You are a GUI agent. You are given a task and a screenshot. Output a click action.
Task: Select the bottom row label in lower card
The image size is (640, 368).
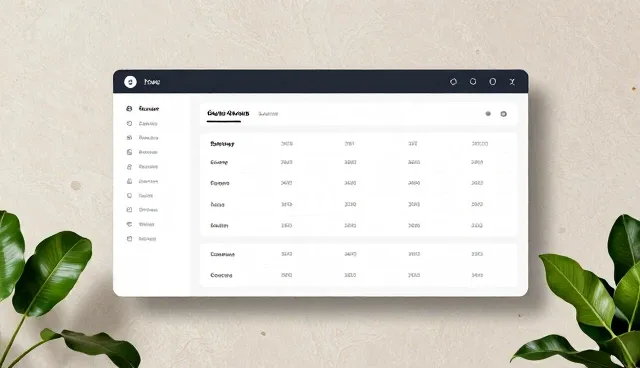coord(221,275)
